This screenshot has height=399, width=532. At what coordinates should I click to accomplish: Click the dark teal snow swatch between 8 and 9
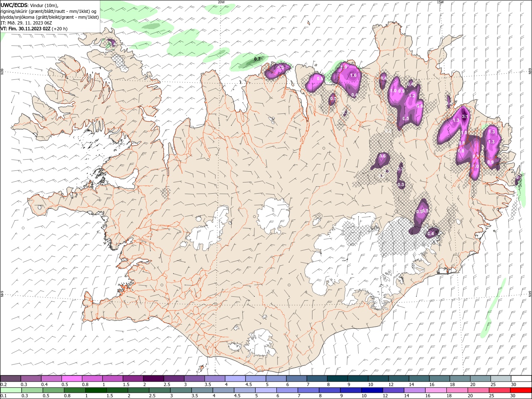coord(337,378)
